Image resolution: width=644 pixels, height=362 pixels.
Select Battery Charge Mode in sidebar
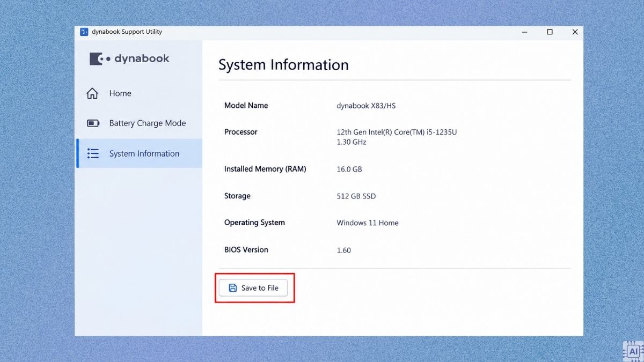click(x=140, y=123)
